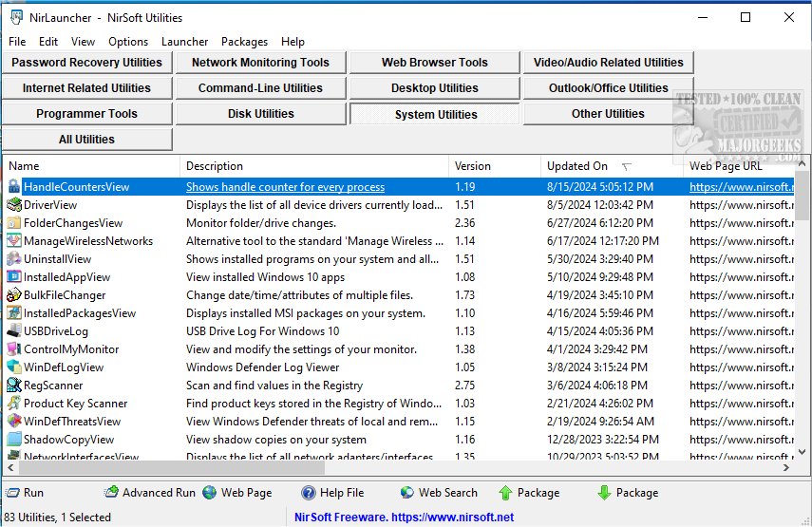Sort list by Updated On column
Viewport: 812px width, 527px height.
tap(577, 166)
